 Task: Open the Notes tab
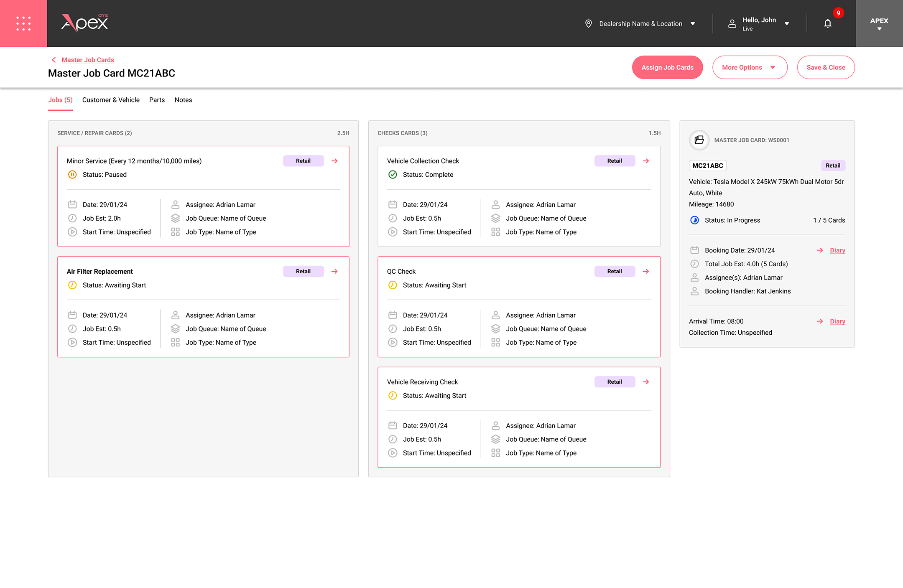[x=183, y=100]
